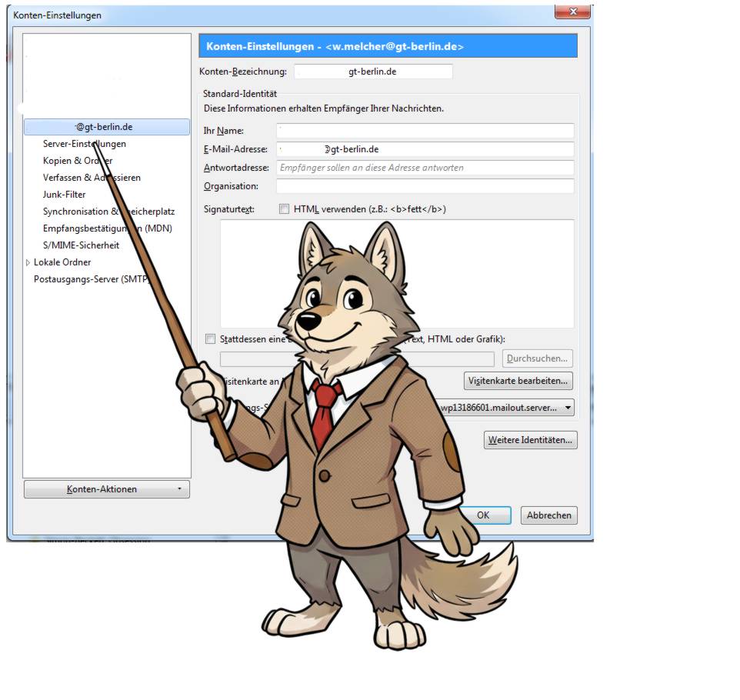
Task: Open the Konten-Aktionen dropdown
Action: coord(106,489)
